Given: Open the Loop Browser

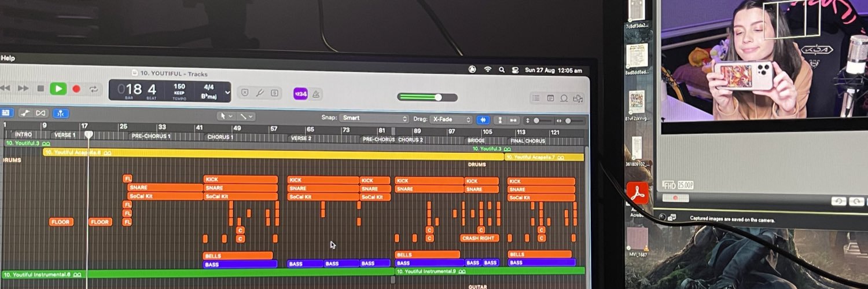Looking at the screenshot, I should coord(564,98).
